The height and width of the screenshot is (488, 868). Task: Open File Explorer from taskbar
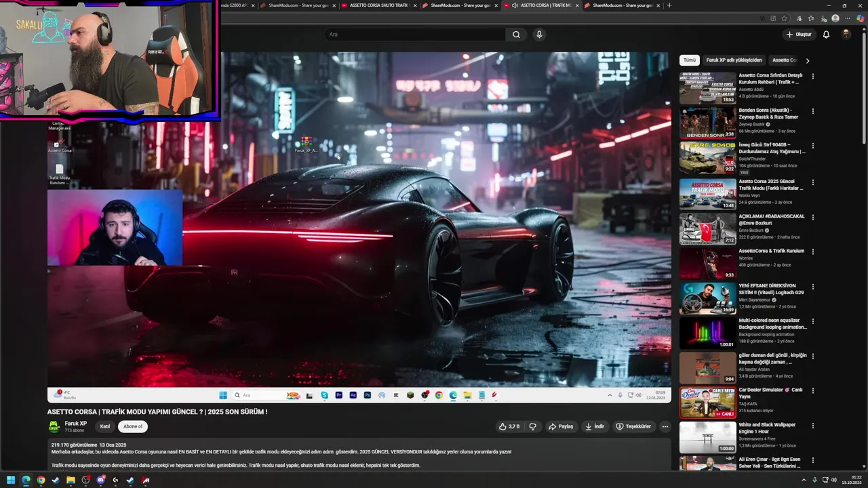pos(71,480)
